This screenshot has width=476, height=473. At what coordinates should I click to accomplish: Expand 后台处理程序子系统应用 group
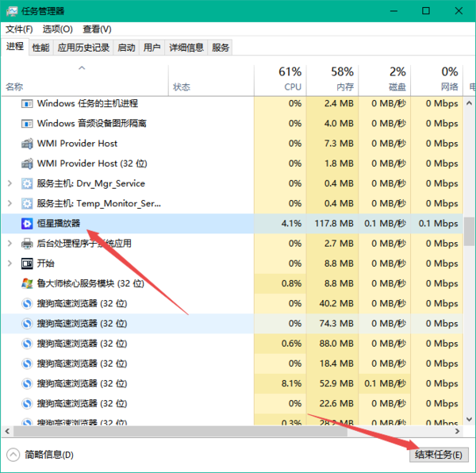(10, 244)
